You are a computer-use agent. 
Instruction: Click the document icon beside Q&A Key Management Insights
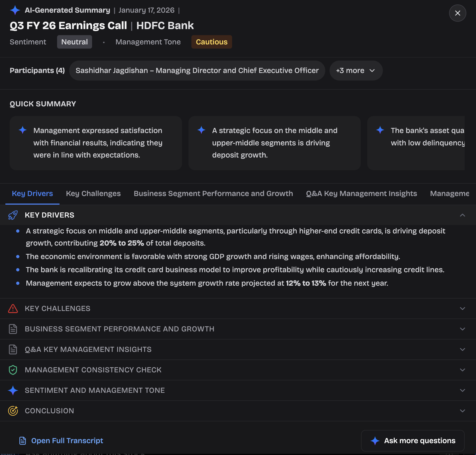(13, 349)
